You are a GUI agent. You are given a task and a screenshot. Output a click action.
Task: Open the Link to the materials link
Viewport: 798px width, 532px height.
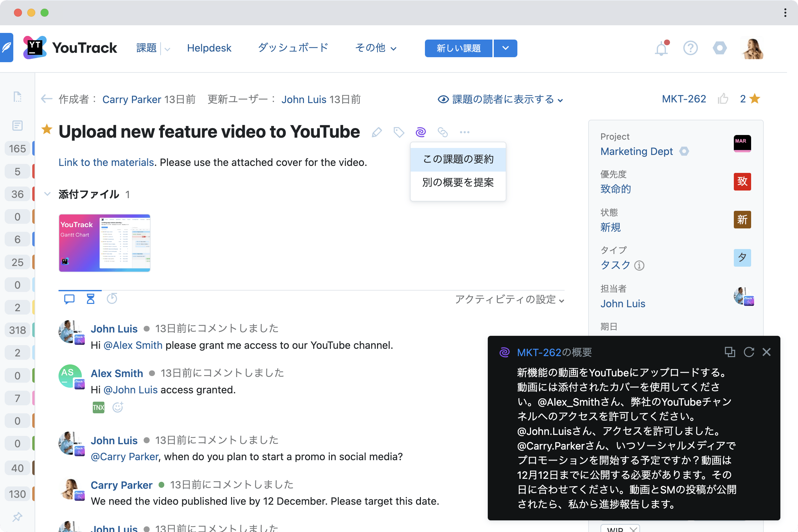(106, 162)
